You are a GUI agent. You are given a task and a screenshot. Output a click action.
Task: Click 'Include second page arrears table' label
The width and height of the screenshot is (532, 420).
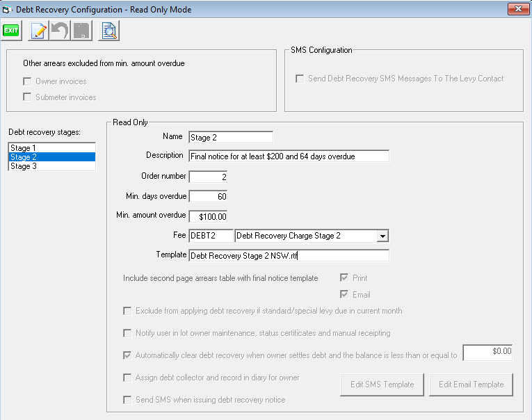click(x=220, y=278)
